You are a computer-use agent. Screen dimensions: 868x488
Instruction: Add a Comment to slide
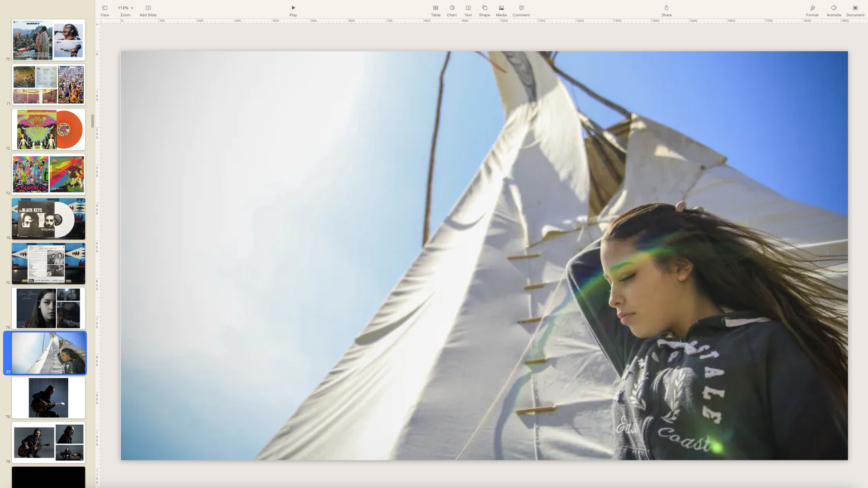521,8
